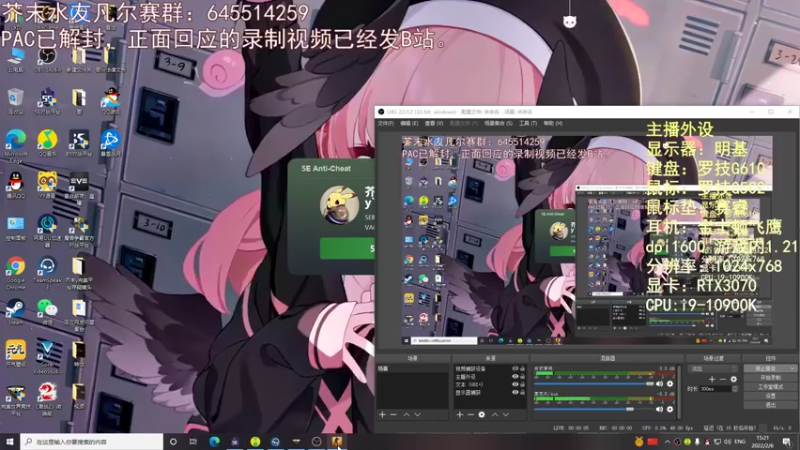Toggle lock on display capture source
Viewport: 800px width, 450px height.
pyautogui.click(x=522, y=393)
